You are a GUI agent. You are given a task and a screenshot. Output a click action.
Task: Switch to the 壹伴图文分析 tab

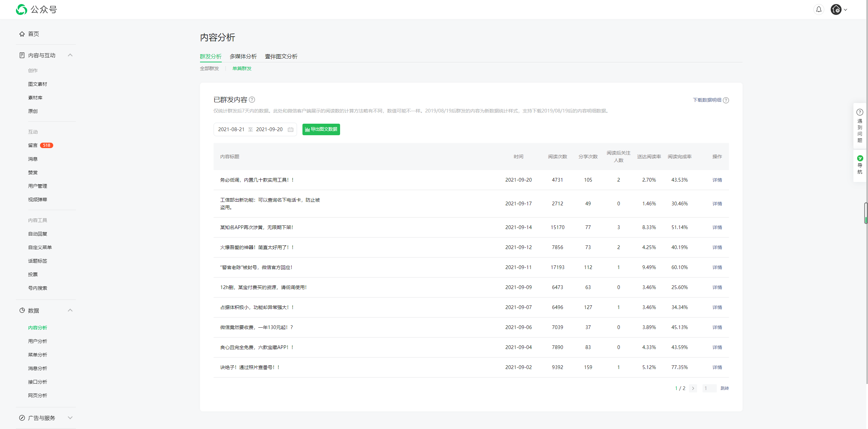pos(281,57)
